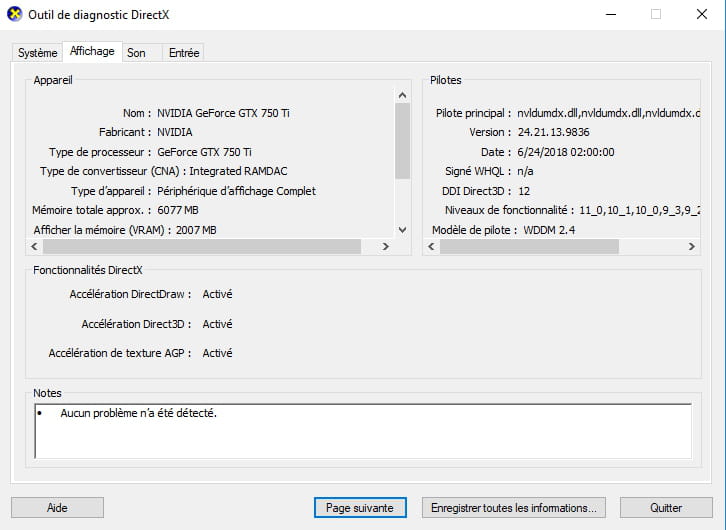Click left arrow of Appareil horizontal scrollbar
The height and width of the screenshot is (530, 726).
click(34, 246)
